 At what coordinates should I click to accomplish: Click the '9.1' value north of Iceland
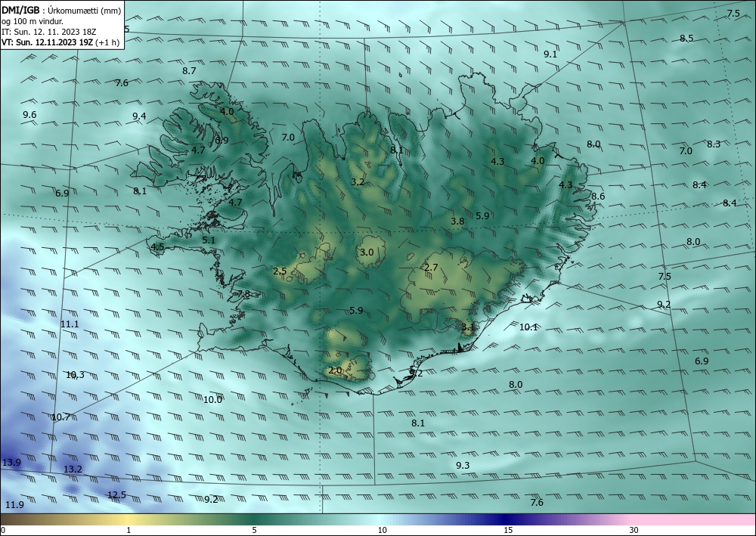point(550,54)
